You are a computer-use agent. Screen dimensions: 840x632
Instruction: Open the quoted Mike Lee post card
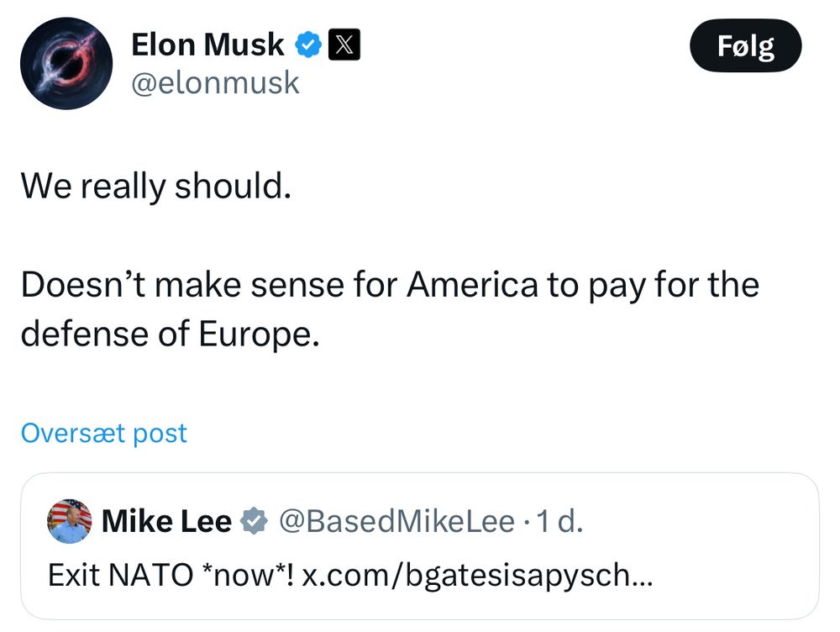tap(419, 546)
